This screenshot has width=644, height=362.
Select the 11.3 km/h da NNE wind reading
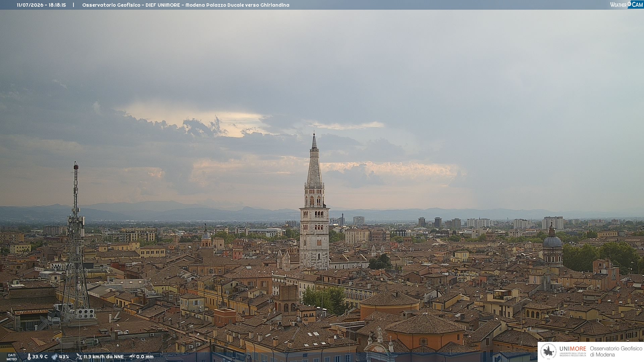[x=103, y=357]
